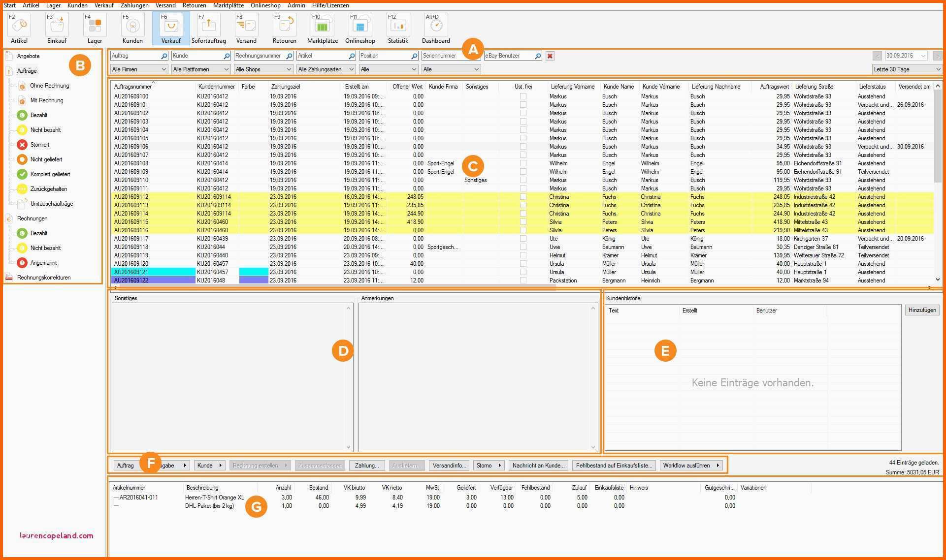The image size is (946, 560).
Task: Click the search icon in Auftrag field
Action: point(164,56)
